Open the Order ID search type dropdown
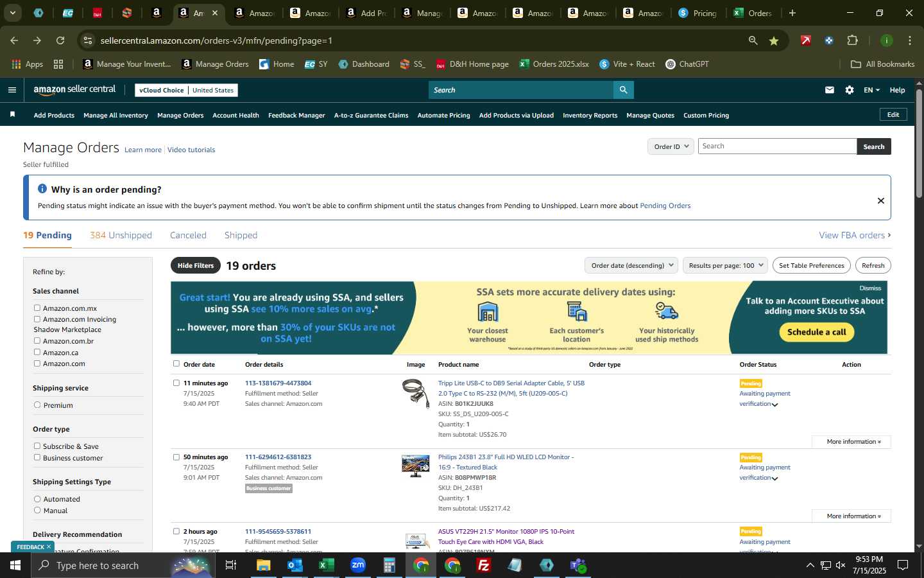The height and width of the screenshot is (578, 924). pos(671,146)
